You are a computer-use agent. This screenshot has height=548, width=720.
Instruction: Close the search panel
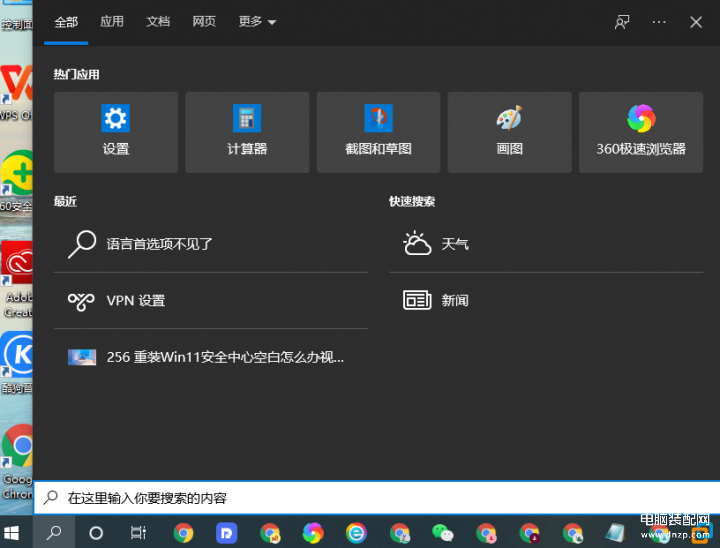click(x=696, y=22)
